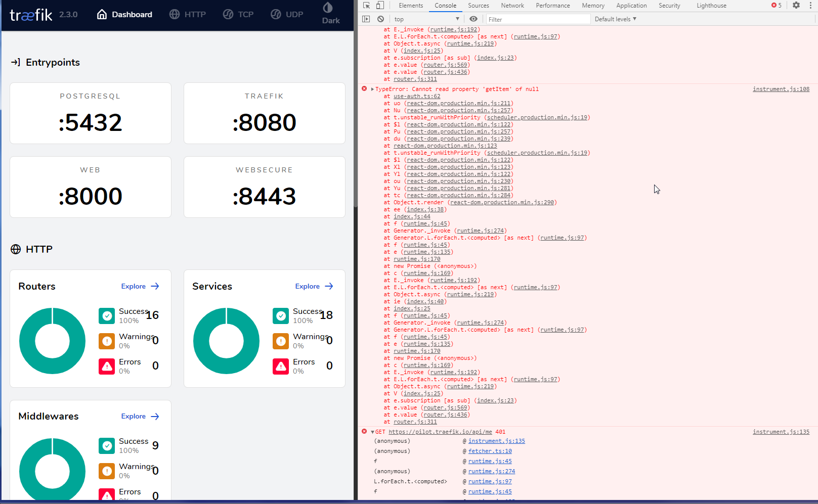This screenshot has height=504, width=818.
Task: Expand the TypeError getItem stack trace
Action: [372, 89]
